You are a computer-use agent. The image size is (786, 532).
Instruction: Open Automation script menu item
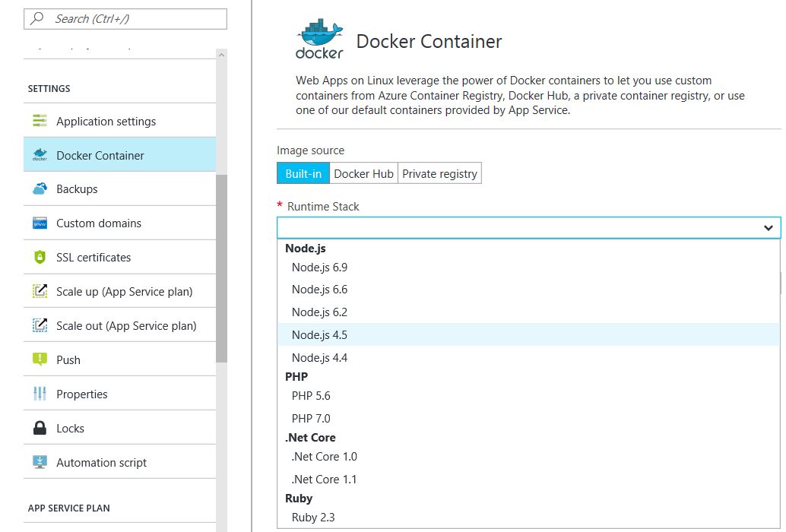coord(120,462)
